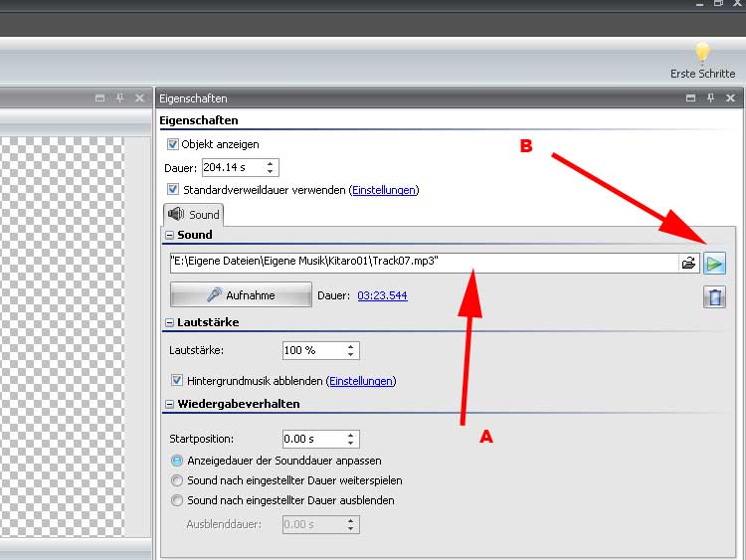Image resolution: width=746 pixels, height=560 pixels.
Task: Switch to the Sound tab
Action: (194, 214)
